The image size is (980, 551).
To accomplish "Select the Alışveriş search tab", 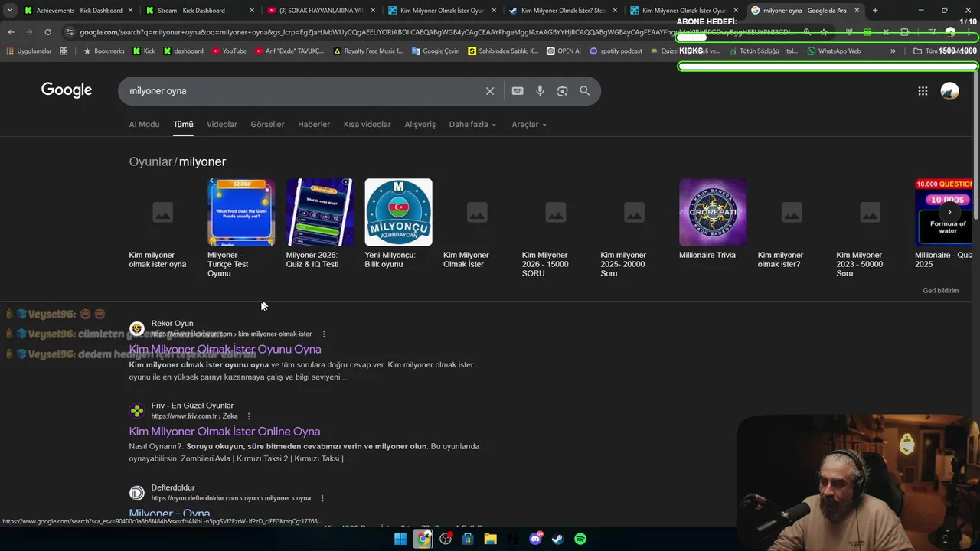I will pyautogui.click(x=420, y=125).
